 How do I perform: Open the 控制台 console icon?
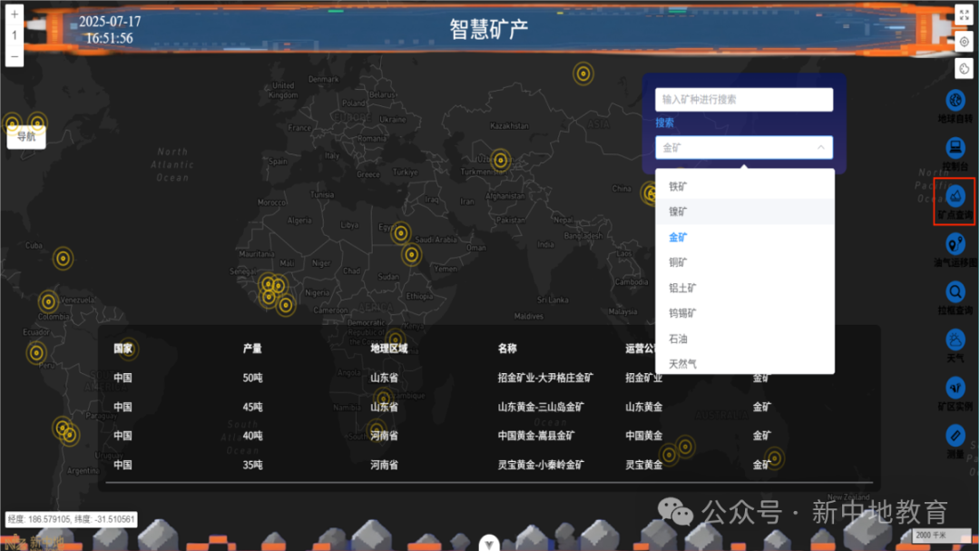[955, 148]
